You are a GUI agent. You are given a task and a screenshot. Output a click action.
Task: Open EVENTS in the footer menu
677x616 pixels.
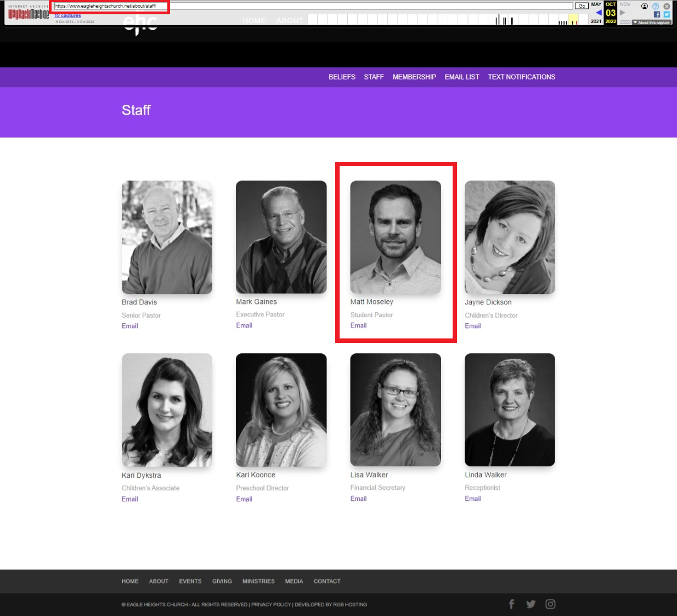190,581
